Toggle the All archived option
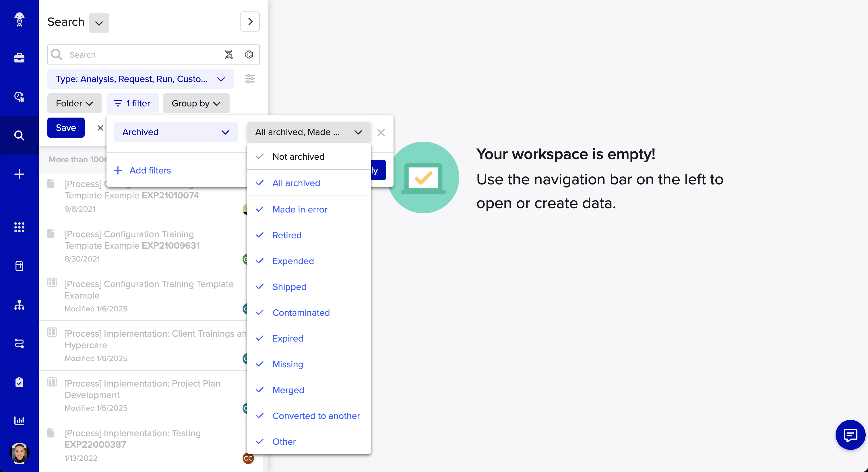868x472 pixels. [x=309, y=183]
